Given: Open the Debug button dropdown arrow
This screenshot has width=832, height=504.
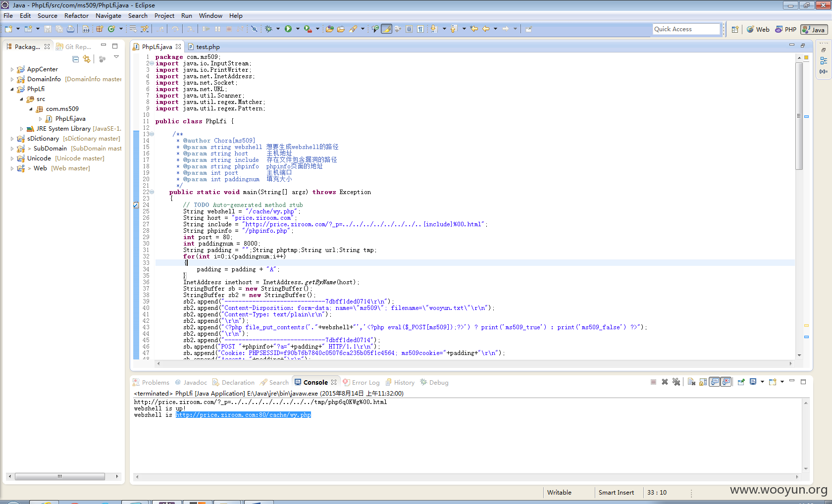Looking at the screenshot, I should (278, 29).
